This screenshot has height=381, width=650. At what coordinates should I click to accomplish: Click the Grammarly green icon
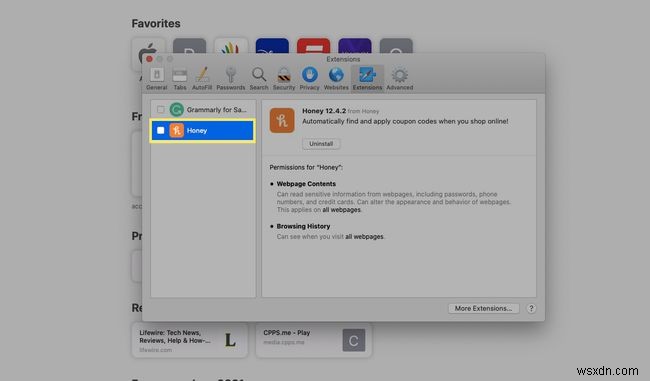(x=177, y=110)
